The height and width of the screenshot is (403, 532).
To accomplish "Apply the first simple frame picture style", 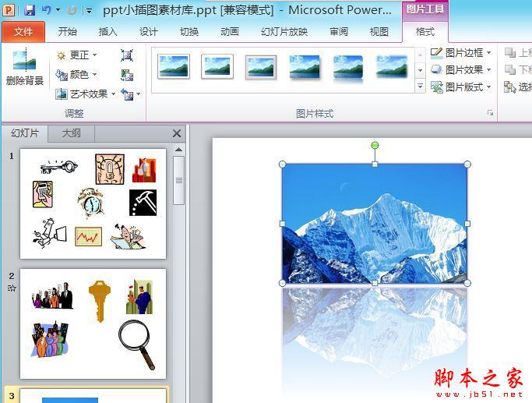I will pyautogui.click(x=174, y=66).
